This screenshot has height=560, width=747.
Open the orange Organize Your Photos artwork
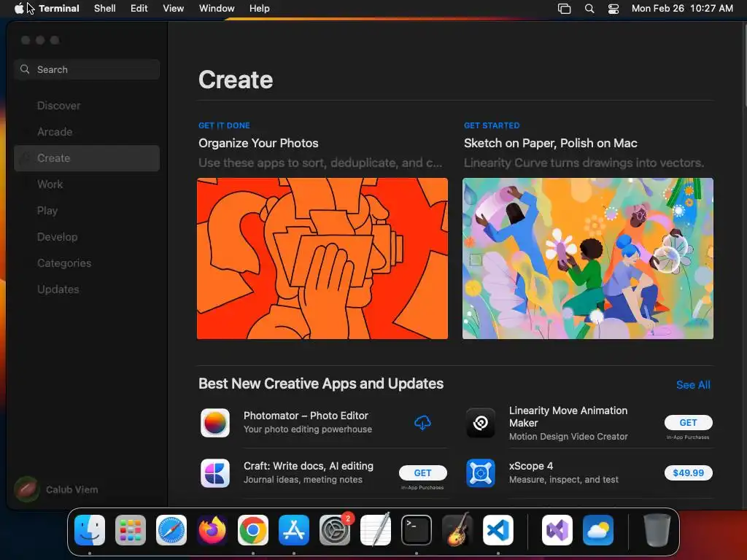(322, 259)
